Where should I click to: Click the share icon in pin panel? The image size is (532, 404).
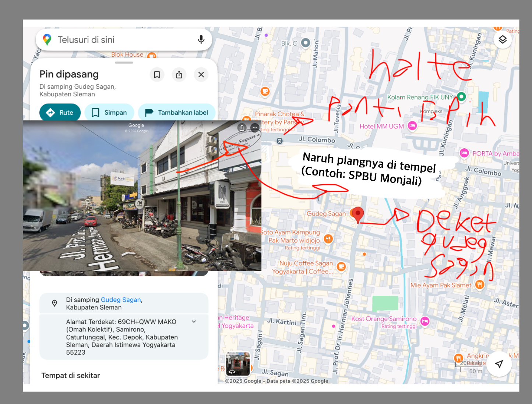pyautogui.click(x=179, y=75)
